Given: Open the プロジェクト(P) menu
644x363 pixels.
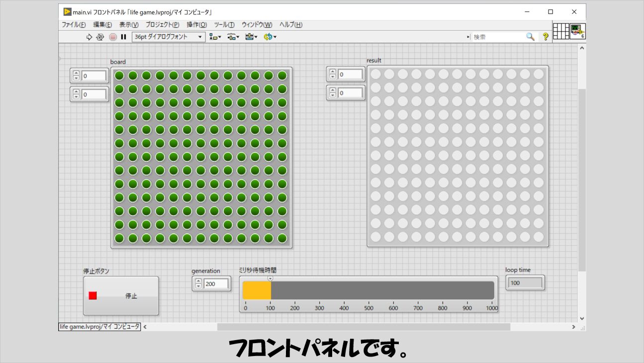Looking at the screenshot, I should [x=163, y=25].
